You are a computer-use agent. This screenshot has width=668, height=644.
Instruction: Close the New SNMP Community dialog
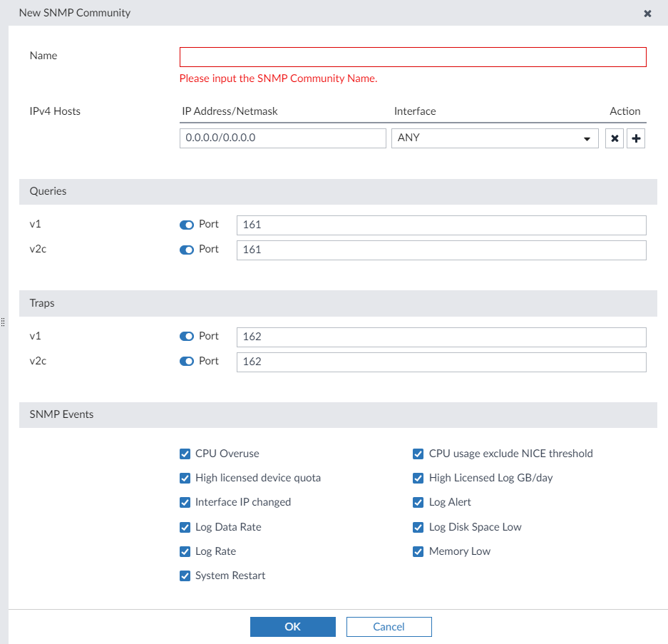[x=647, y=13]
